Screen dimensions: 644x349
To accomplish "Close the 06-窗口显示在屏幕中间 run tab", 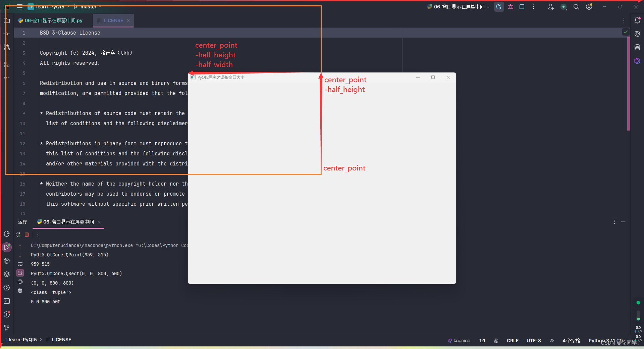I will (x=99, y=222).
